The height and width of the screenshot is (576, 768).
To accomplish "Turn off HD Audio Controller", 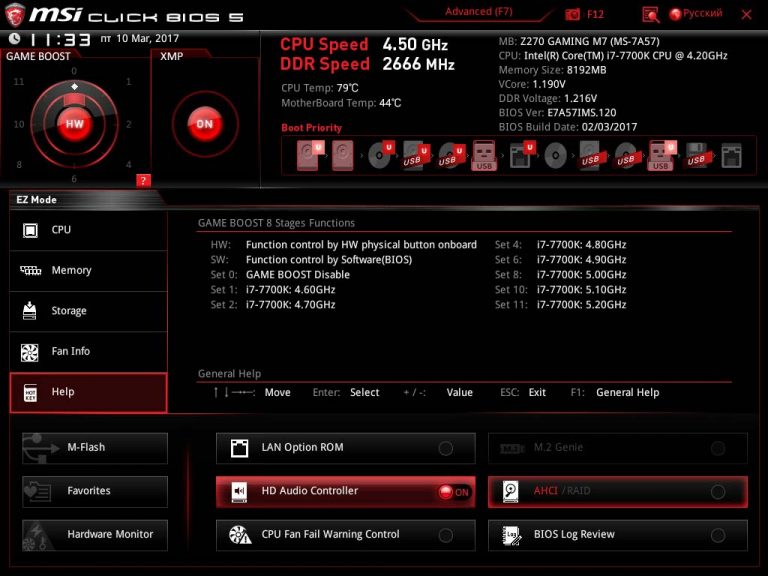I will 345,491.
